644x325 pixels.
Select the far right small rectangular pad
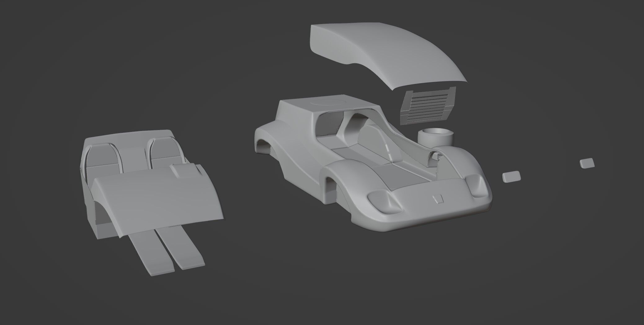pos(587,163)
